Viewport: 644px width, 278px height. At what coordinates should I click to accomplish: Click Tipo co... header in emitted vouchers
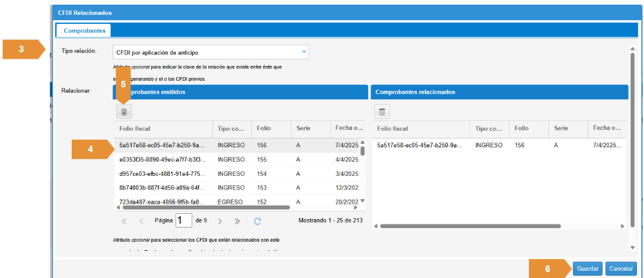point(232,128)
